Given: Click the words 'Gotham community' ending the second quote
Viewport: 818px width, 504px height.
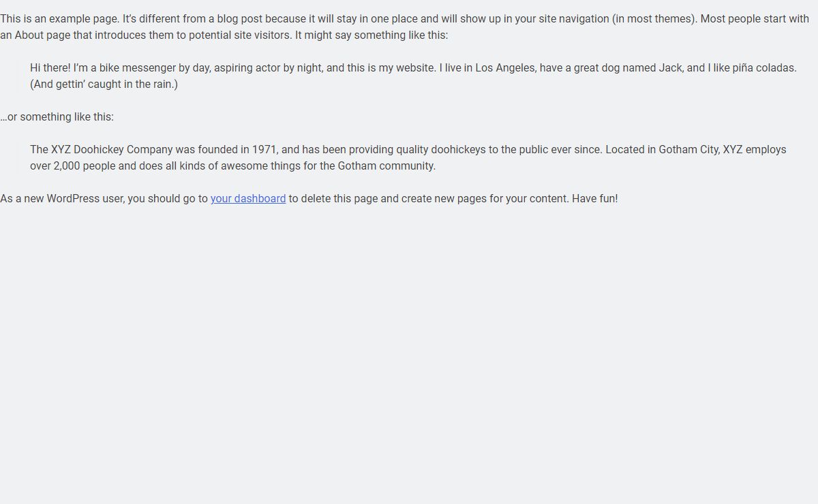Looking at the screenshot, I should (385, 166).
